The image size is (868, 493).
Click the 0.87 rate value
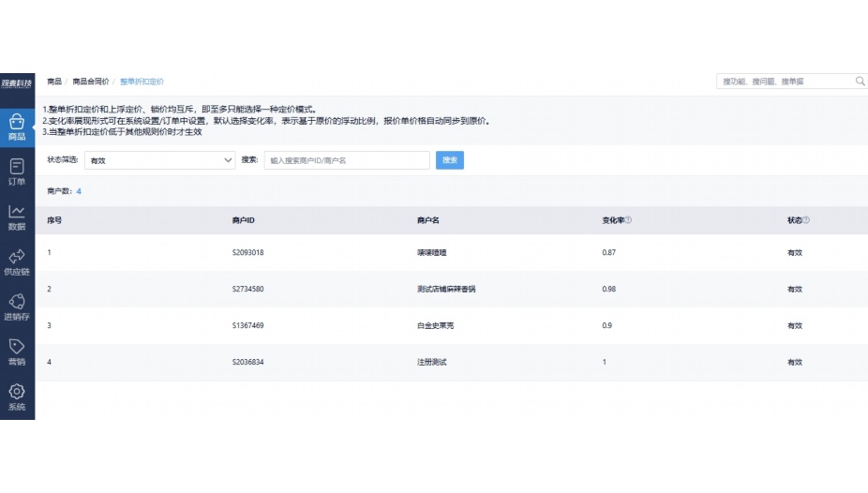tap(609, 252)
